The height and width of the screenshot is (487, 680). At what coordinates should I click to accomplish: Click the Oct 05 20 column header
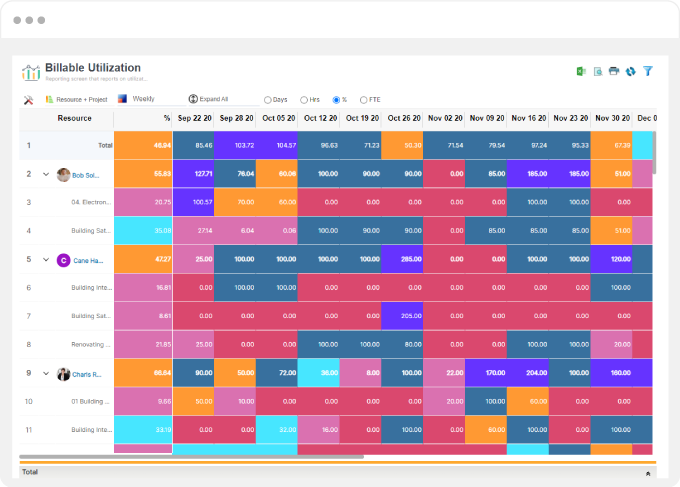click(277, 118)
